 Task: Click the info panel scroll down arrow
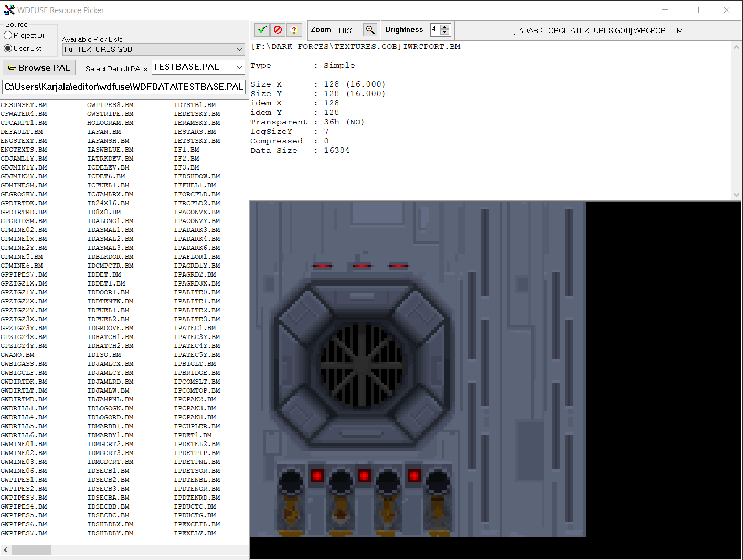[736, 195]
